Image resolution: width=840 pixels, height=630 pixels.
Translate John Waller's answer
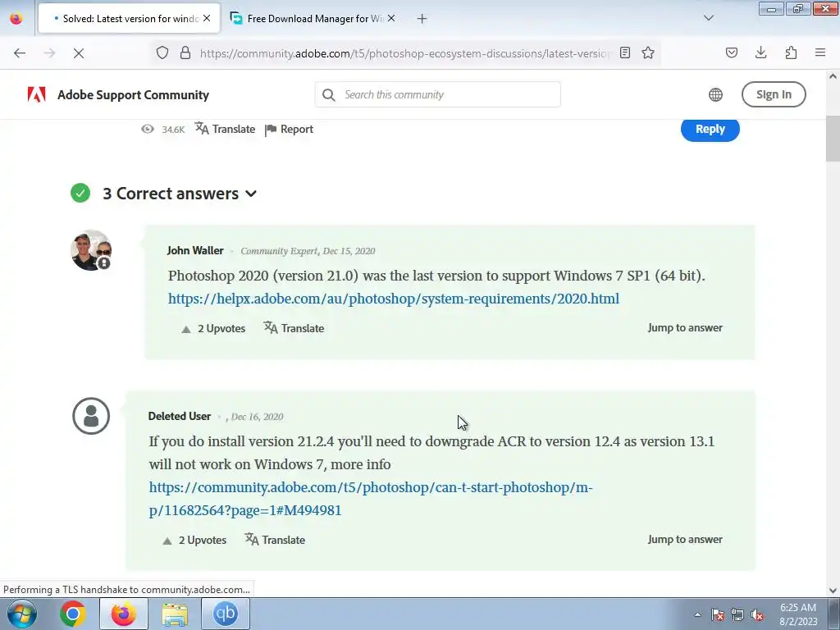click(294, 328)
